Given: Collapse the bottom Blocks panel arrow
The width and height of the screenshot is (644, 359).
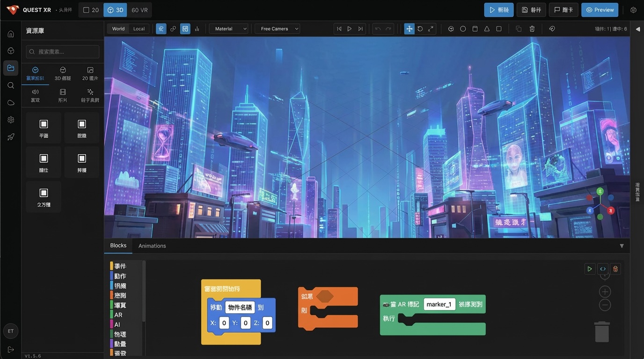Looking at the screenshot, I should pos(622,246).
